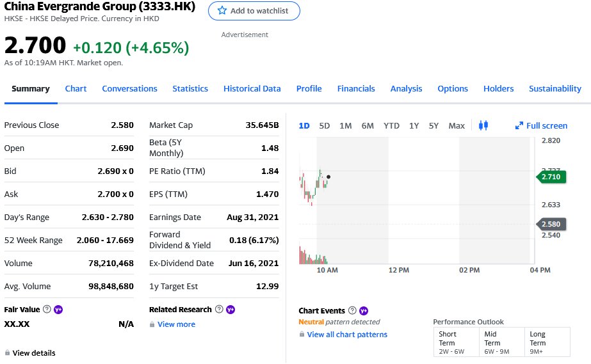Click the help icon next to Fair Value

click(47, 310)
